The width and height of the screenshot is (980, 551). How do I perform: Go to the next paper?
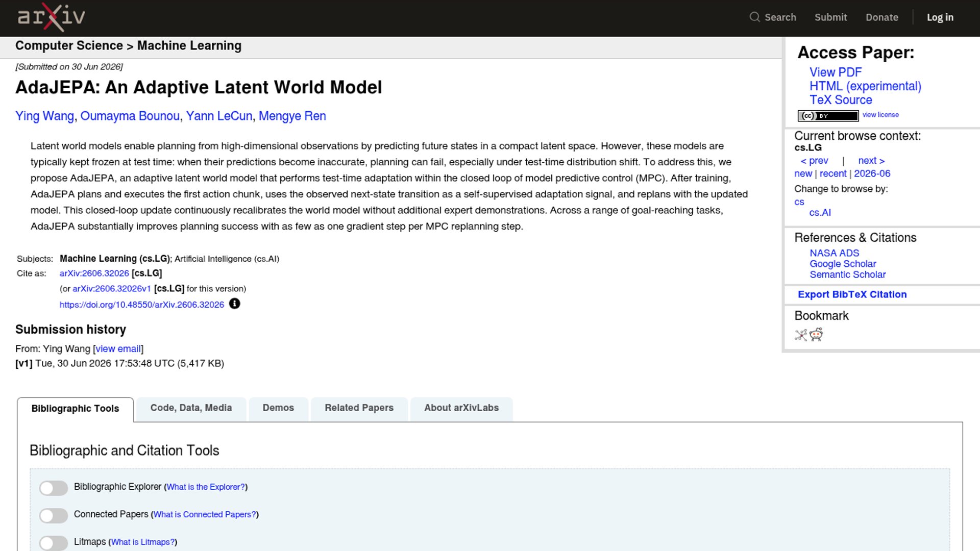[x=871, y=161]
